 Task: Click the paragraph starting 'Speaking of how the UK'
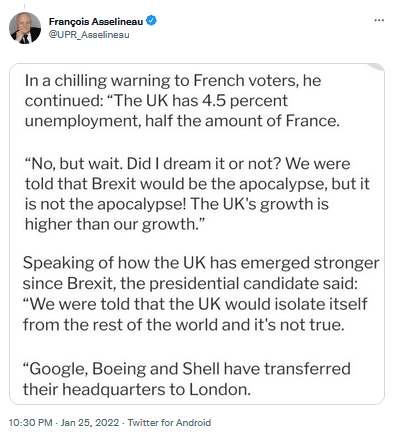201,294
